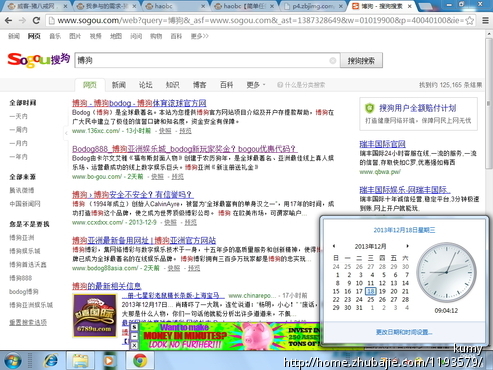Open the 博狗的最新相关信息 link

coord(106,286)
